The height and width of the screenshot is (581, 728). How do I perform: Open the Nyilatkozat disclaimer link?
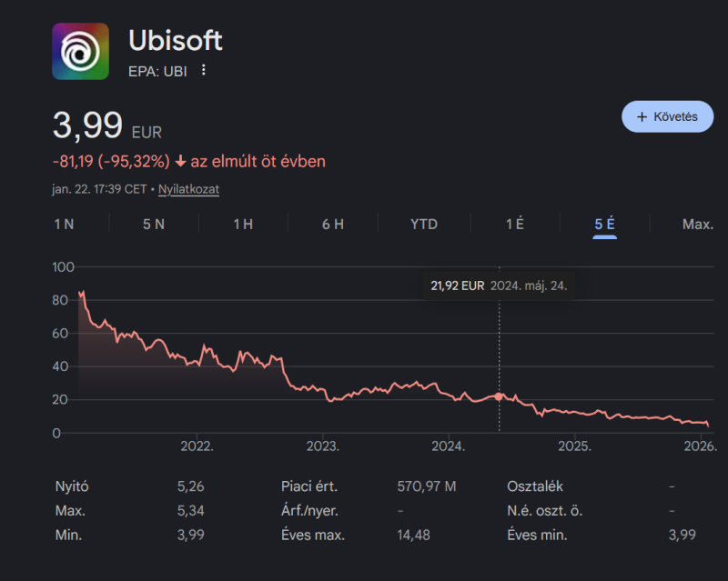click(188, 189)
